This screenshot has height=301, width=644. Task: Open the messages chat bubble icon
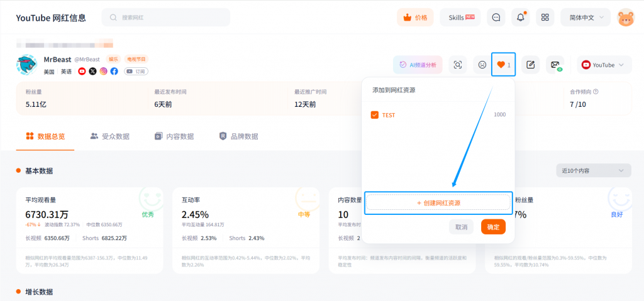pyautogui.click(x=496, y=18)
